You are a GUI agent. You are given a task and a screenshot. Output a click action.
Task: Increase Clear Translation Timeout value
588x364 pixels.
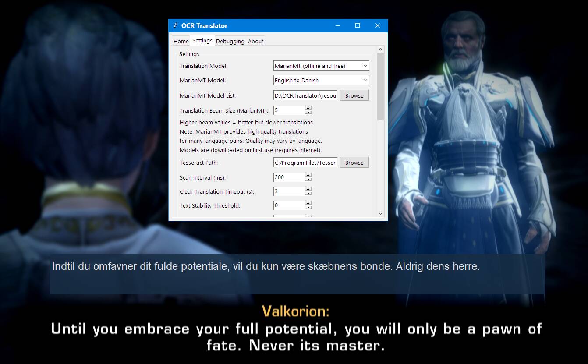308,189
